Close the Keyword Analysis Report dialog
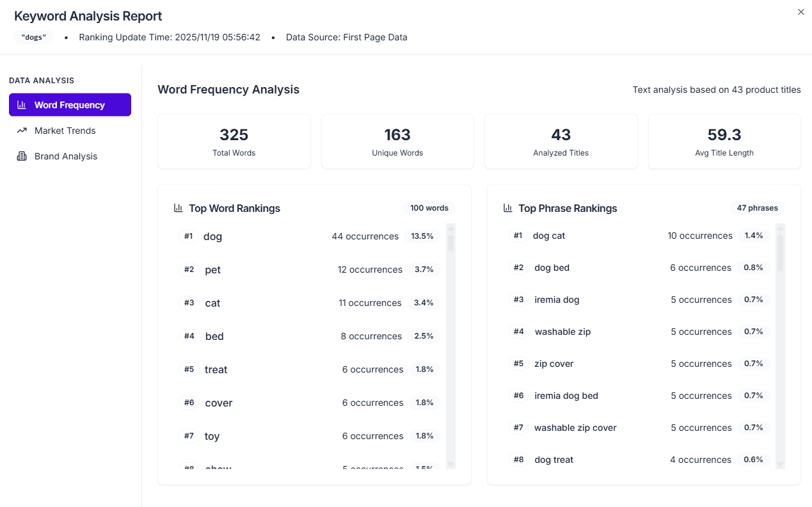This screenshot has height=507, width=812. coord(800,12)
